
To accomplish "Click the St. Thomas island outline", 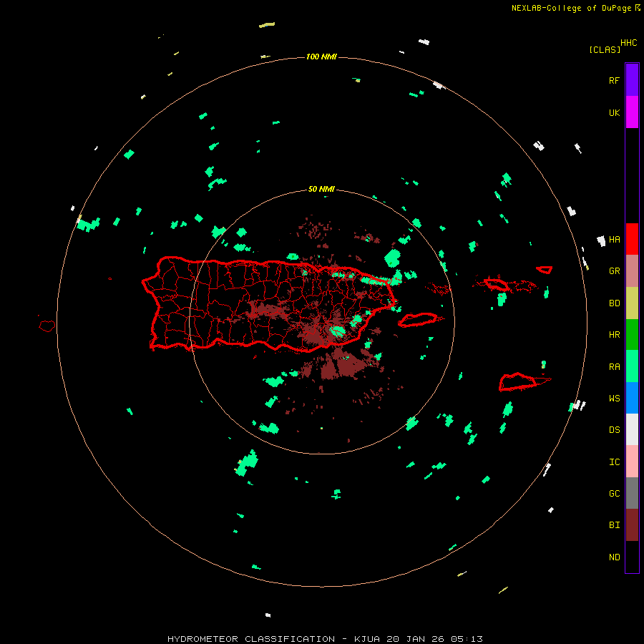I will click(496, 284).
